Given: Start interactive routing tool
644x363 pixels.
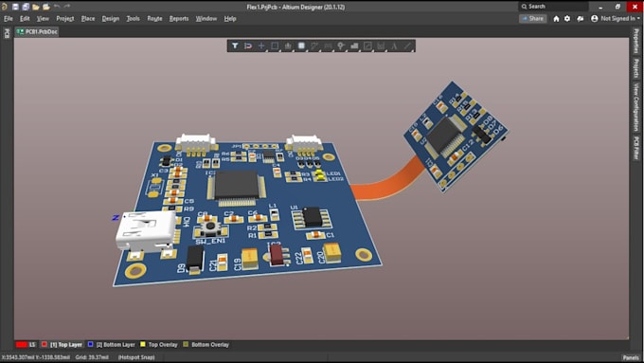Looking at the screenshot, I should point(314,46).
